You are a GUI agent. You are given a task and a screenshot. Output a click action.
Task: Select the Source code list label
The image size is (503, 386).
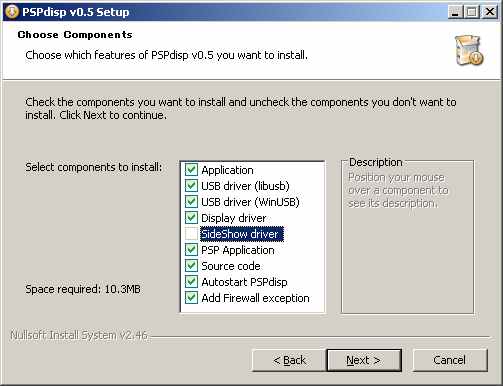click(x=231, y=266)
